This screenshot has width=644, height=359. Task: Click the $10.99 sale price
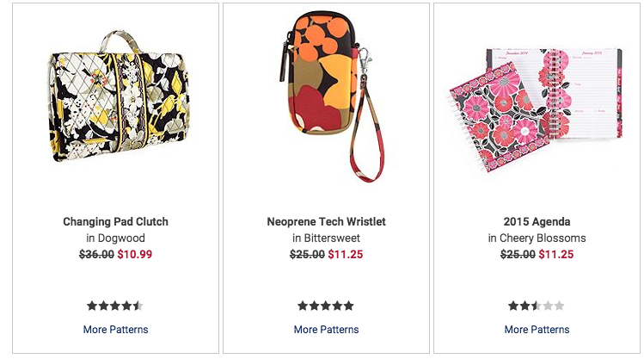click(x=135, y=254)
